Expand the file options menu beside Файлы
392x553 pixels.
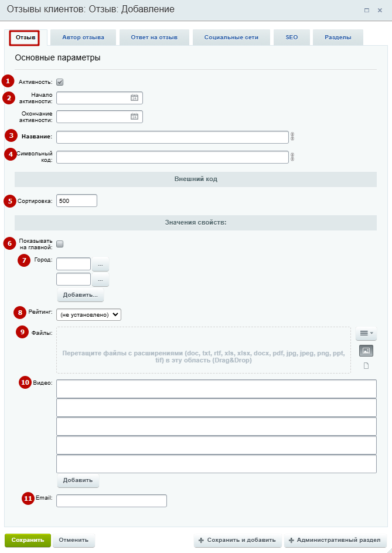366,333
